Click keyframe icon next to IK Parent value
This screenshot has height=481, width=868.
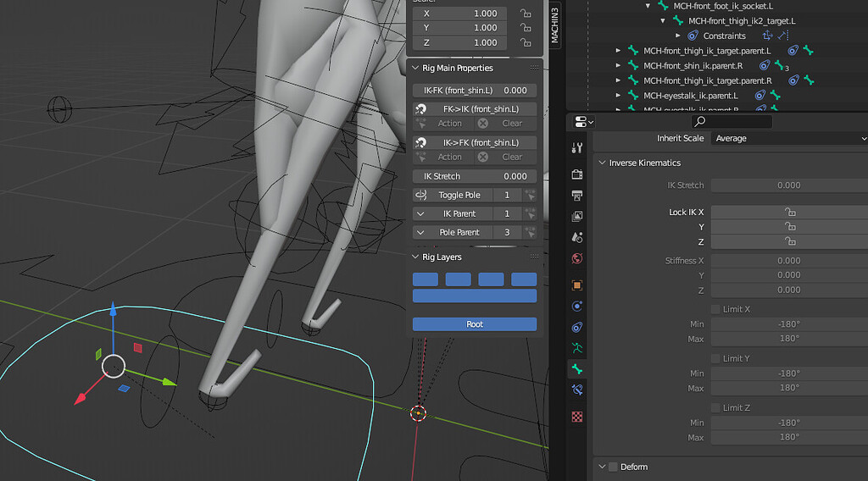tap(531, 213)
